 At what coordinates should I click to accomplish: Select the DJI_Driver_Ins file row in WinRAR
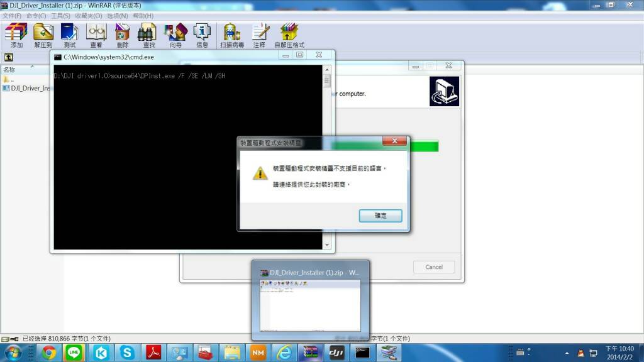click(x=26, y=88)
